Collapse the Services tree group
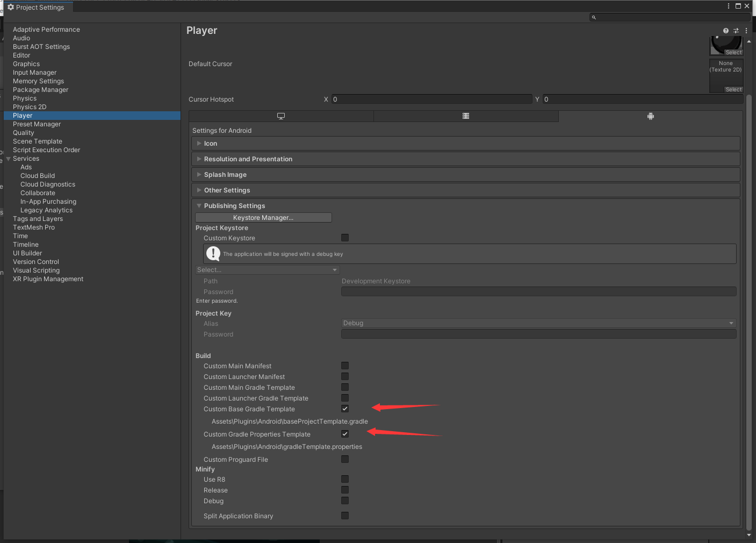 [x=8, y=159]
